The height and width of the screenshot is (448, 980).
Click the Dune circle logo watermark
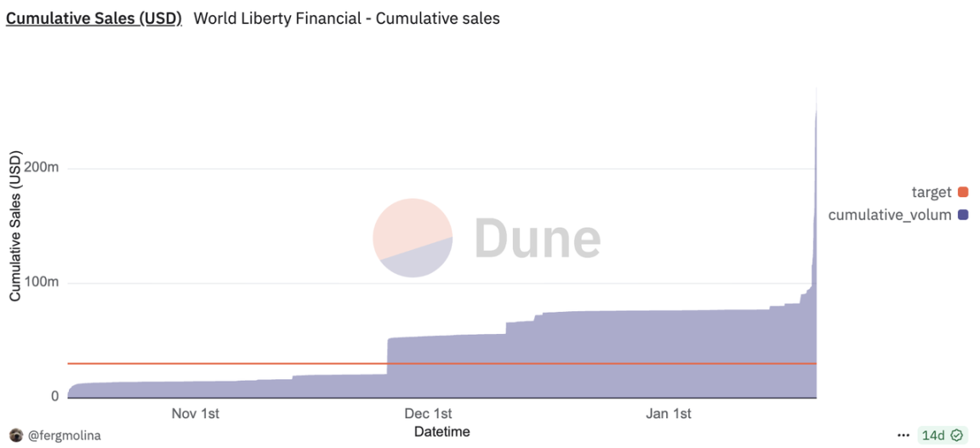pos(413,238)
